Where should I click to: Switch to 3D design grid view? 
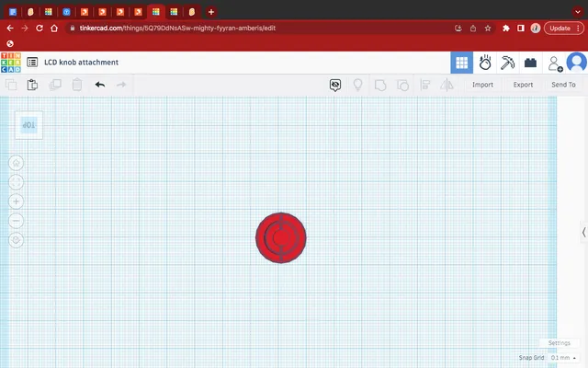pos(461,63)
